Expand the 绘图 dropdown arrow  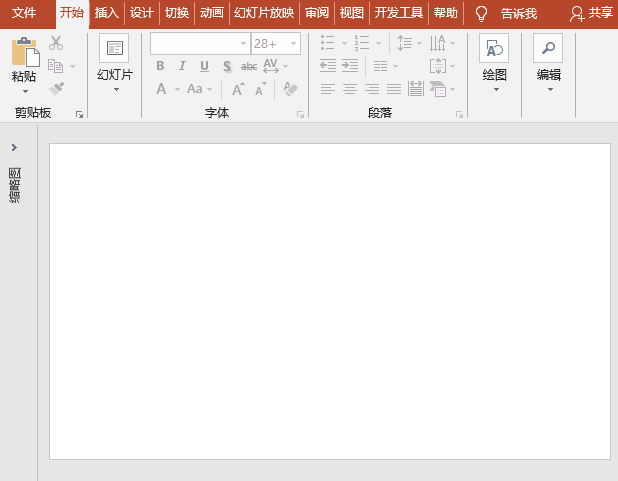click(496, 90)
